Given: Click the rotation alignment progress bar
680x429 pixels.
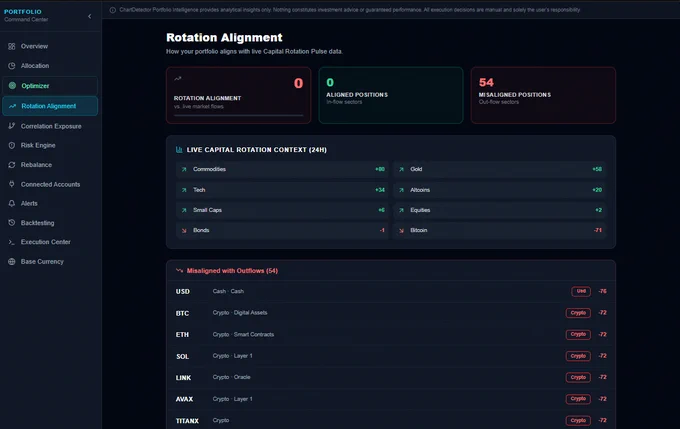Looking at the screenshot, I should (239, 115).
